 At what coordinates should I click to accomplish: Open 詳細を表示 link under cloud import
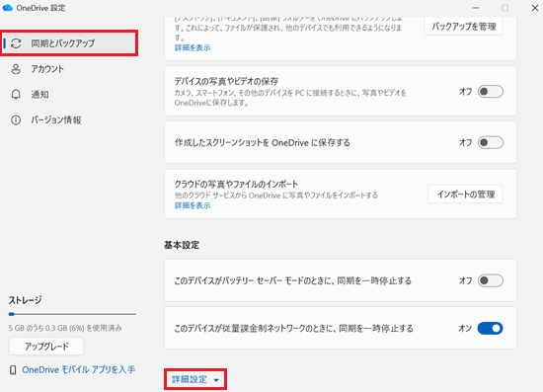193,205
